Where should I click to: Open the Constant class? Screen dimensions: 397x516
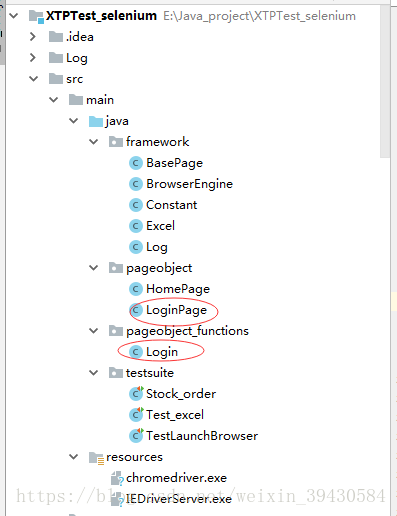[x=171, y=205]
